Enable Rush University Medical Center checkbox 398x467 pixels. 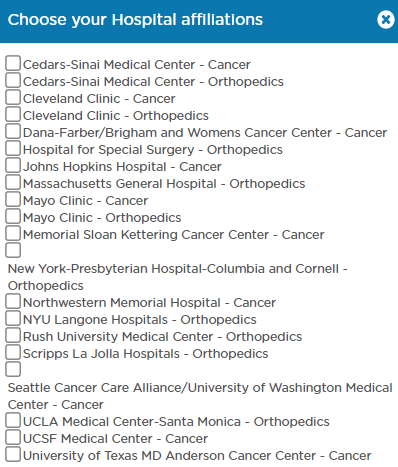(x=13, y=335)
